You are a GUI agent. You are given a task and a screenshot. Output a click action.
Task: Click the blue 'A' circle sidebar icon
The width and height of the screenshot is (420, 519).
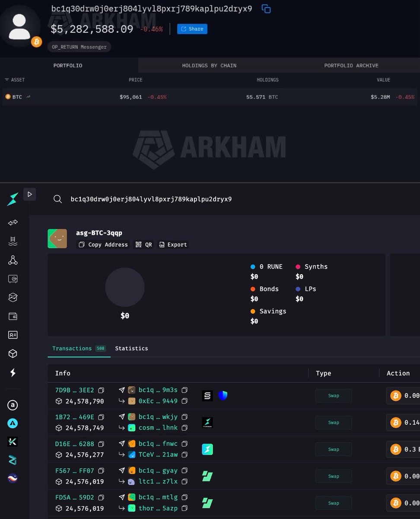pos(13,423)
